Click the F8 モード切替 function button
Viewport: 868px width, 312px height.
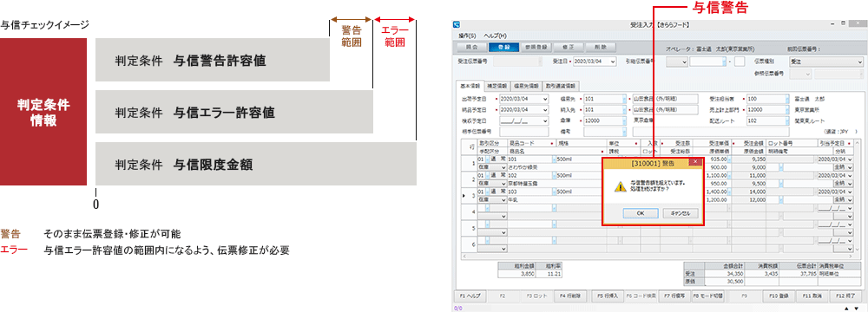(708, 296)
